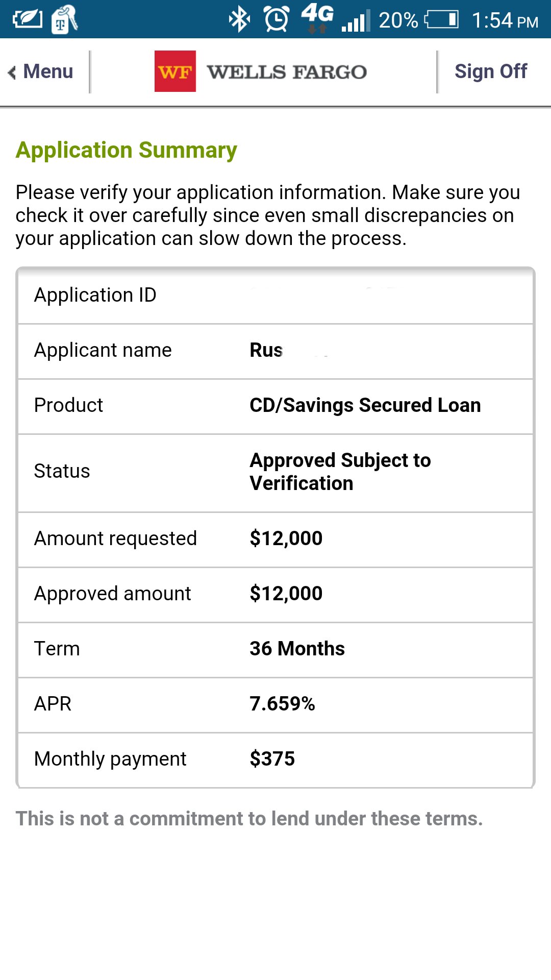Tap the red WF logo square
The width and height of the screenshot is (551, 980).
175,71
